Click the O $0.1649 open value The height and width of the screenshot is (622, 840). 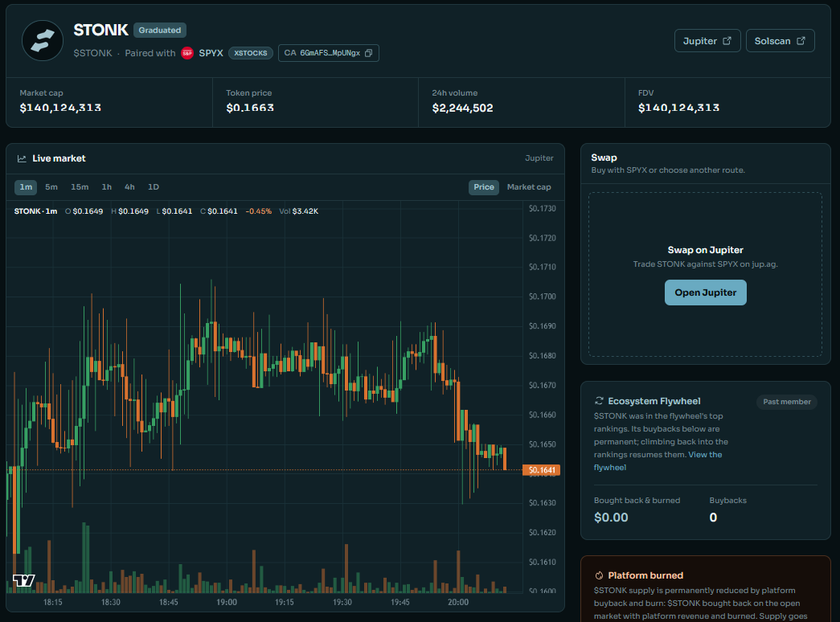84,211
